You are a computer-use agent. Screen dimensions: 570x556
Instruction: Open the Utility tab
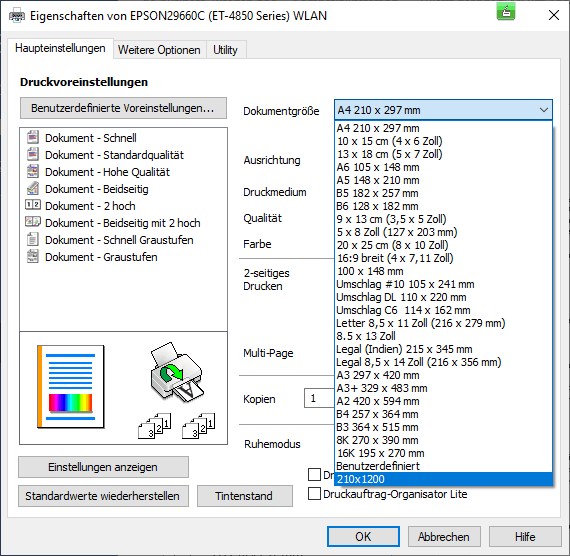[225, 50]
